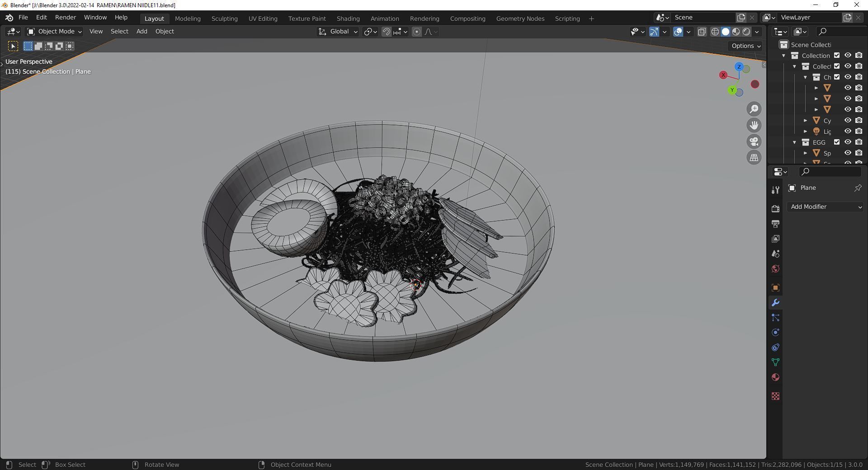Hide the EGG collection in viewport
868x470 pixels.
(x=848, y=142)
